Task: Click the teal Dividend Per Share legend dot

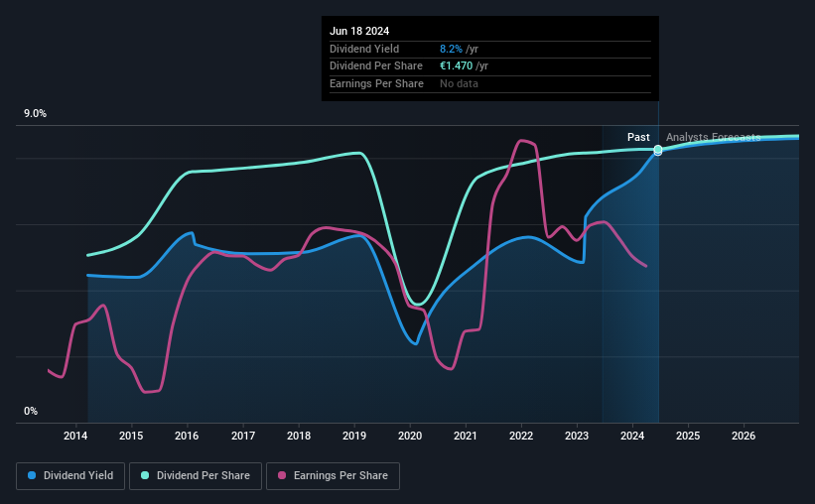Action: pyautogui.click(x=145, y=475)
